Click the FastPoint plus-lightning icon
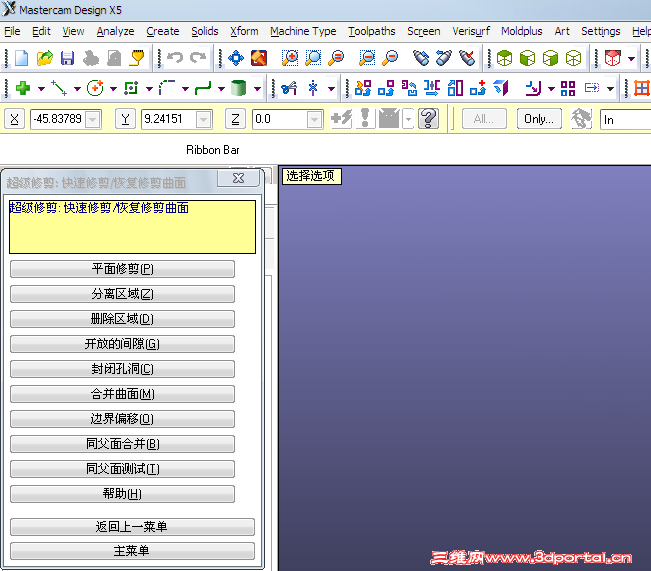The image size is (651, 571). click(x=341, y=119)
